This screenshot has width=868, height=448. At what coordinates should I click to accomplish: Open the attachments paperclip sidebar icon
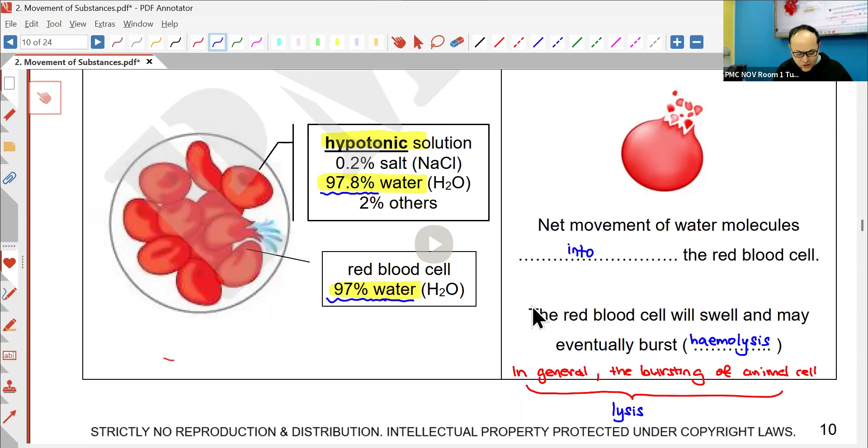click(9, 178)
